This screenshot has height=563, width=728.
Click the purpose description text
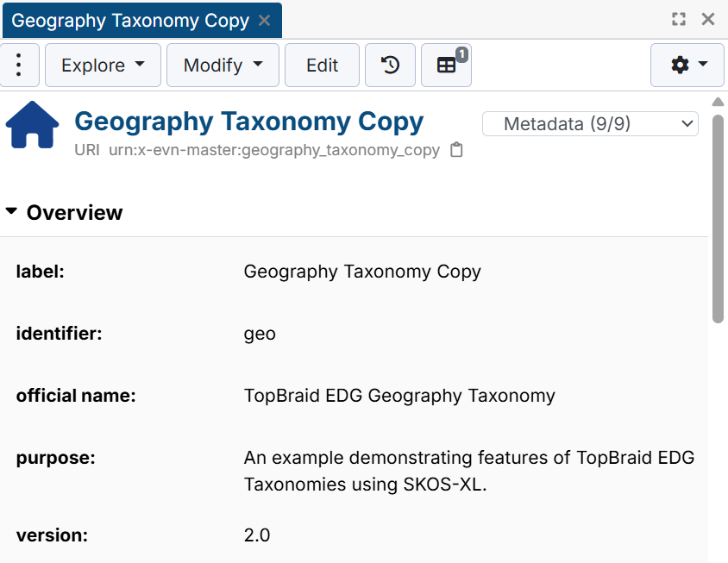tap(469, 471)
